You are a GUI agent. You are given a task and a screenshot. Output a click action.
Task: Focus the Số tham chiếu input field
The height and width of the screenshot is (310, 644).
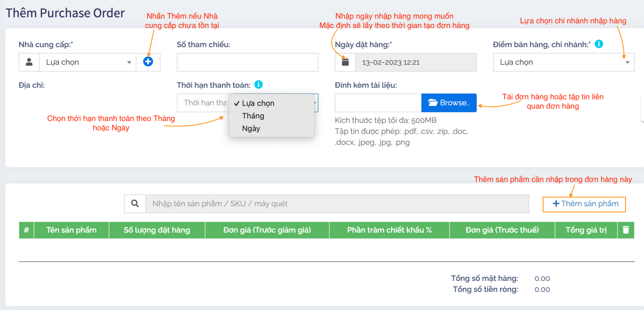(x=247, y=62)
